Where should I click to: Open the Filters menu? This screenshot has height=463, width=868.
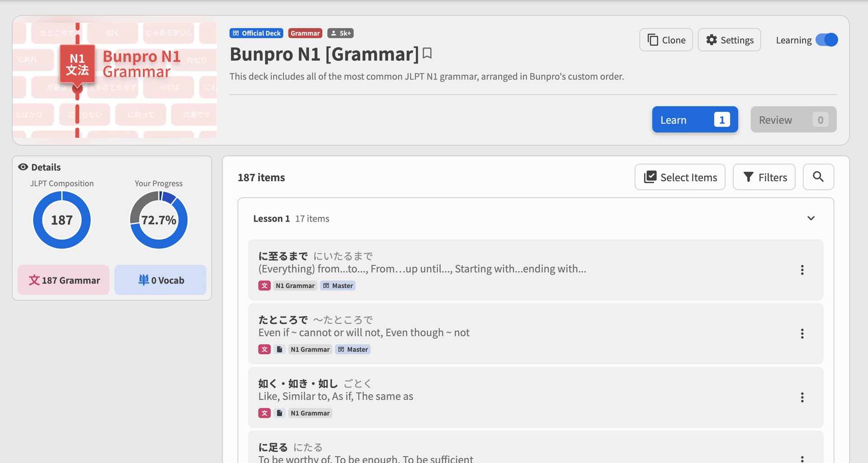(x=764, y=177)
